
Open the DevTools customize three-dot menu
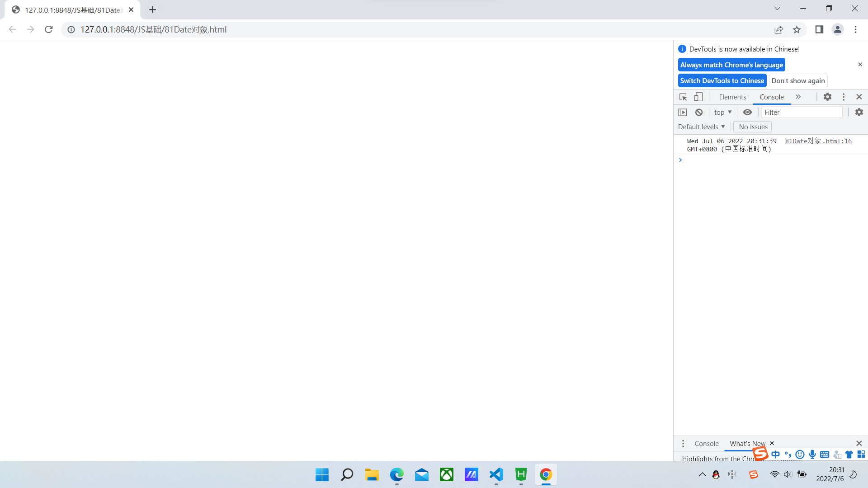(843, 97)
